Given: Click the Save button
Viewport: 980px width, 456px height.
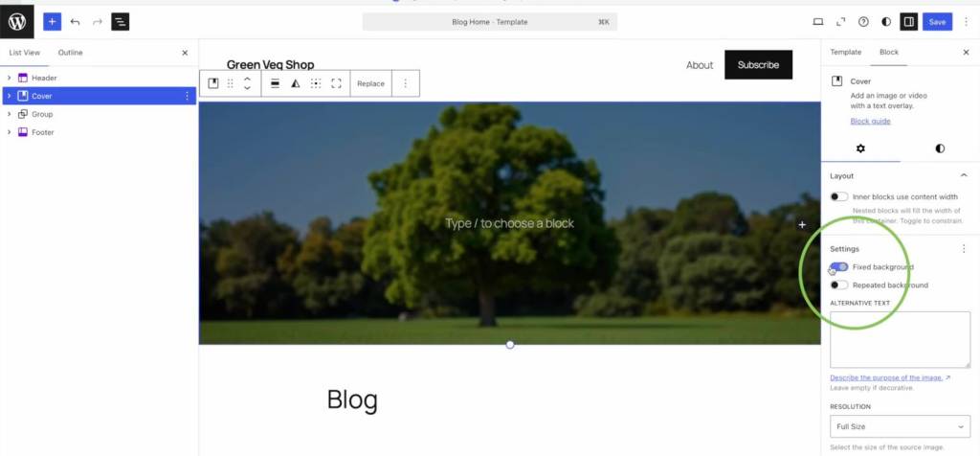Looking at the screenshot, I should coord(937,21).
